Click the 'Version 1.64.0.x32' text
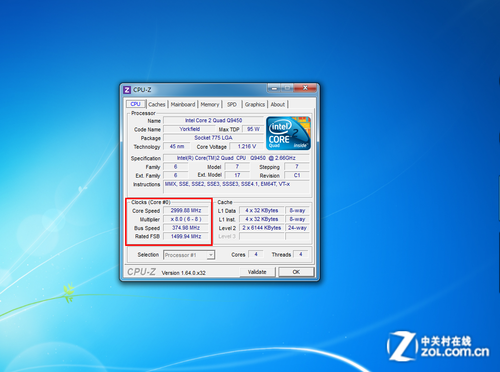500x372 pixels. tap(183, 273)
